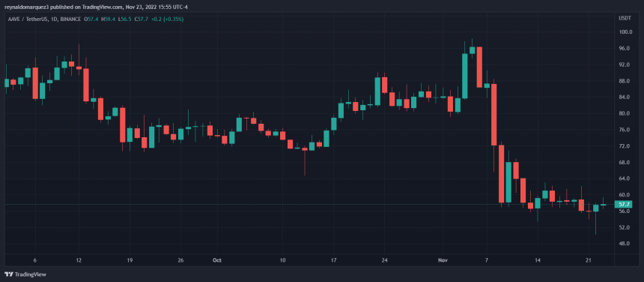Click date label 10 on the time axis
The height and width of the screenshot is (282, 644).
point(282,260)
